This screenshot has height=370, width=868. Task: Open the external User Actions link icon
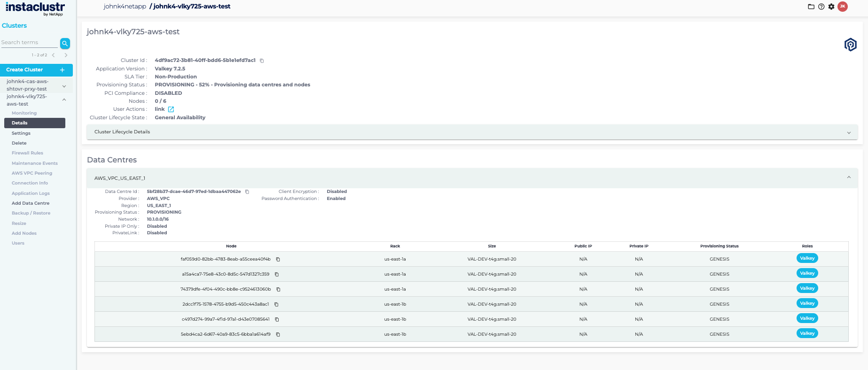[x=171, y=109]
